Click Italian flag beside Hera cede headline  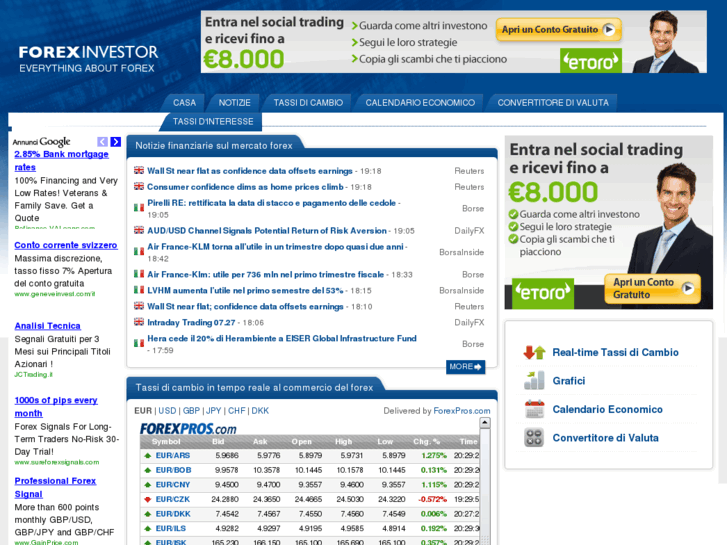[x=139, y=343]
